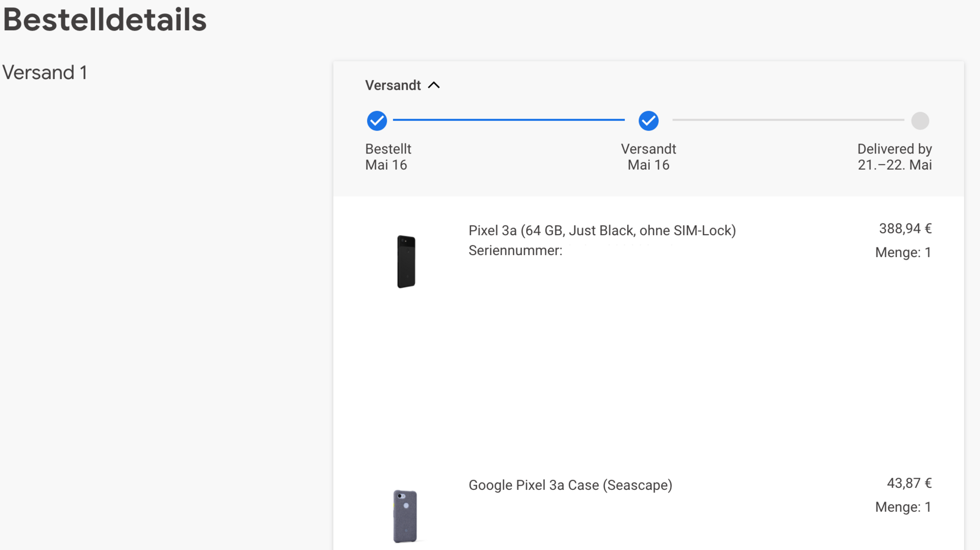Image resolution: width=980 pixels, height=550 pixels.
Task: Click the Versandt Mai 16 label under progress
Action: (648, 157)
